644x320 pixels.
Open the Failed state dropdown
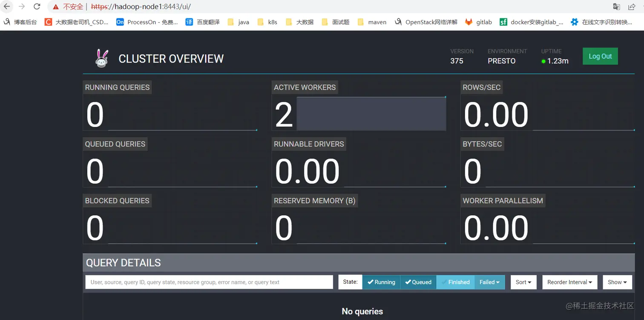tap(489, 282)
